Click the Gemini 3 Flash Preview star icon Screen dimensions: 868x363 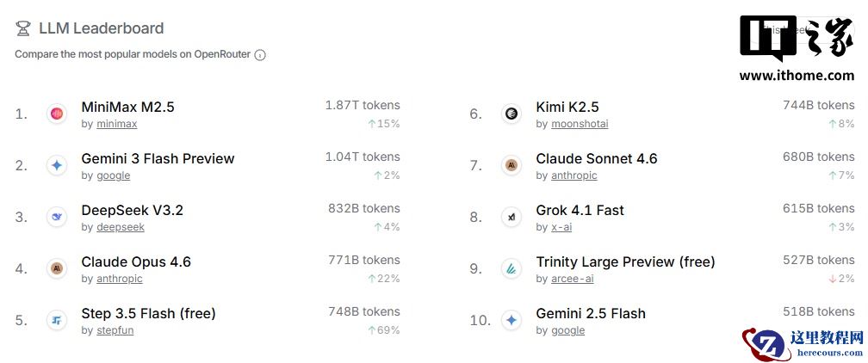click(57, 165)
